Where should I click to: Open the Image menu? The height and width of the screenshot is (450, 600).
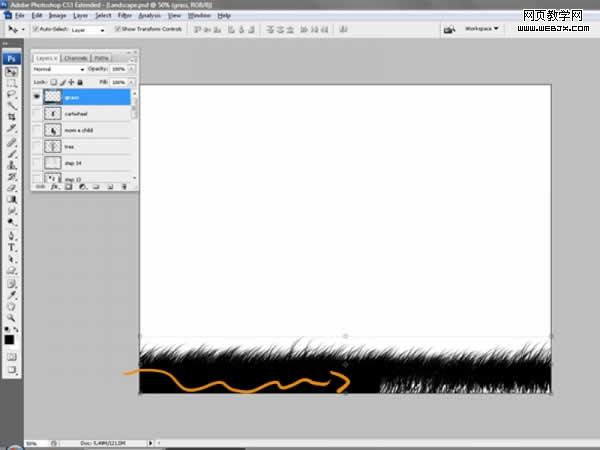pos(57,15)
